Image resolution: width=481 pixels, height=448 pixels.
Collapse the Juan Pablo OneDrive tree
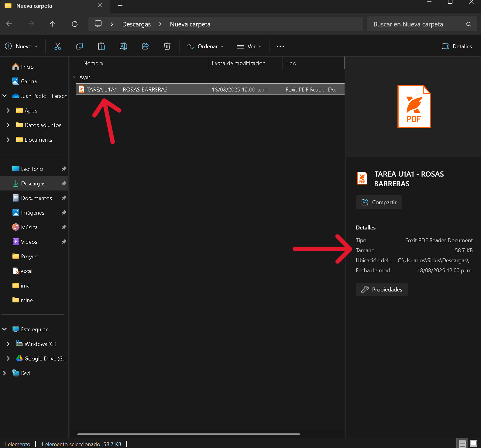[5, 96]
